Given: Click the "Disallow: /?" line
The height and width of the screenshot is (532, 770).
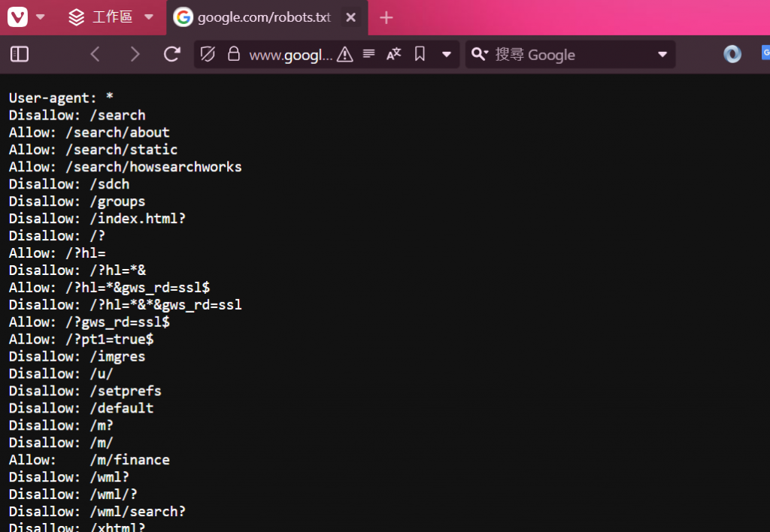Looking at the screenshot, I should tap(57, 236).
